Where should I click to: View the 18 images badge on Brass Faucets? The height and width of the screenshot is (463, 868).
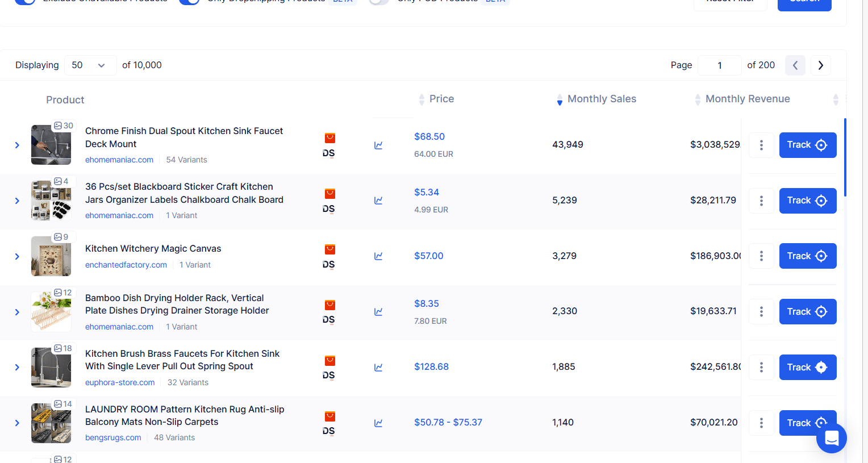(x=63, y=348)
